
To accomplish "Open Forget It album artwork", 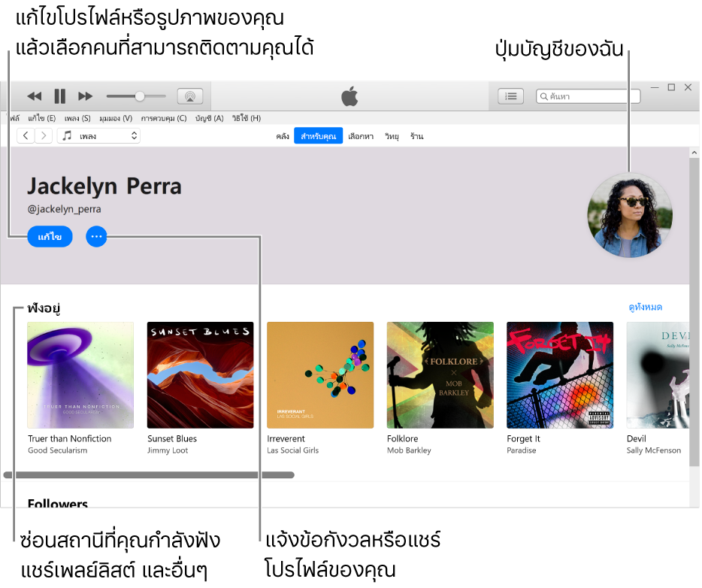I will click(x=560, y=375).
